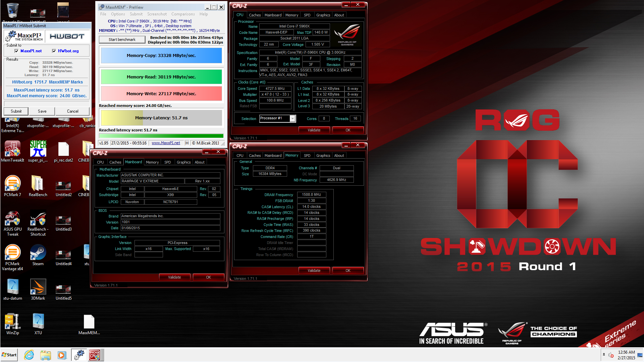Screen dimensions: 644x362
Task: Open Windows Explorer taskbar icon
Action: click(45, 355)
